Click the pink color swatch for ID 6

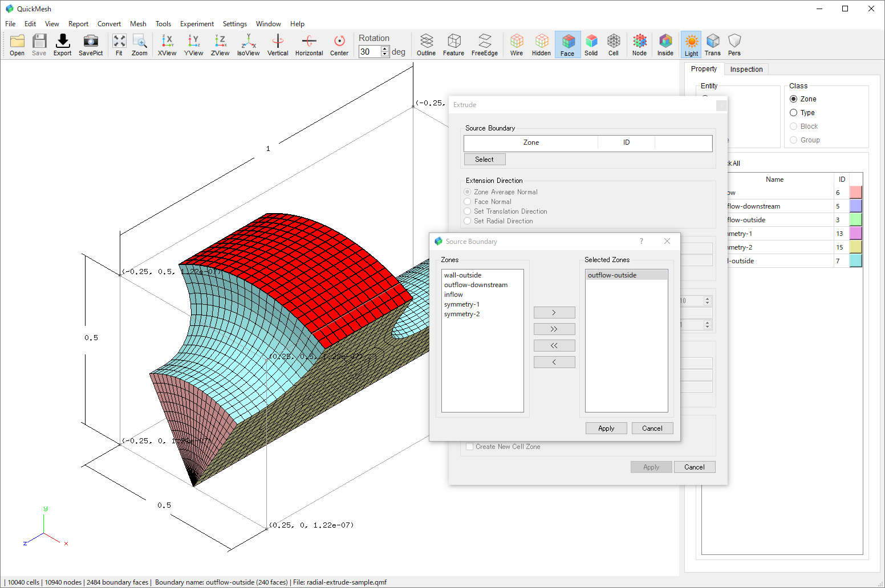coord(855,193)
